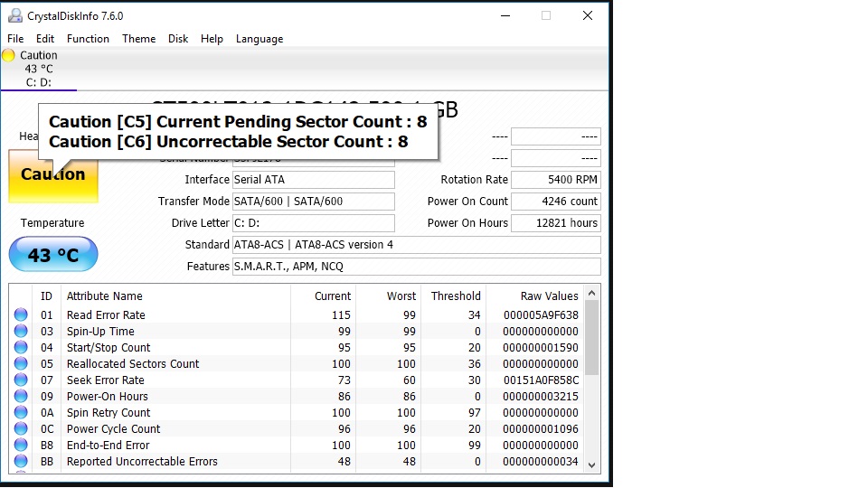Screen dimensions: 868x488
Task: Select the End-to-End Error attribute name
Action: click(x=108, y=445)
